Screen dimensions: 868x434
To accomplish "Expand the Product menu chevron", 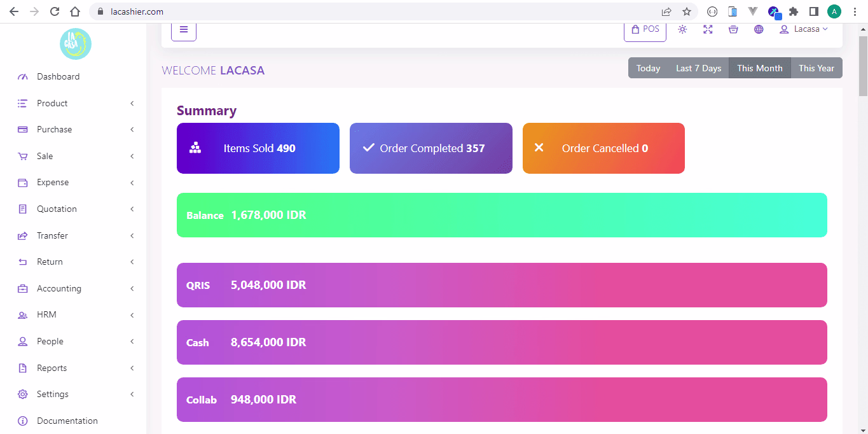I will pos(132,103).
